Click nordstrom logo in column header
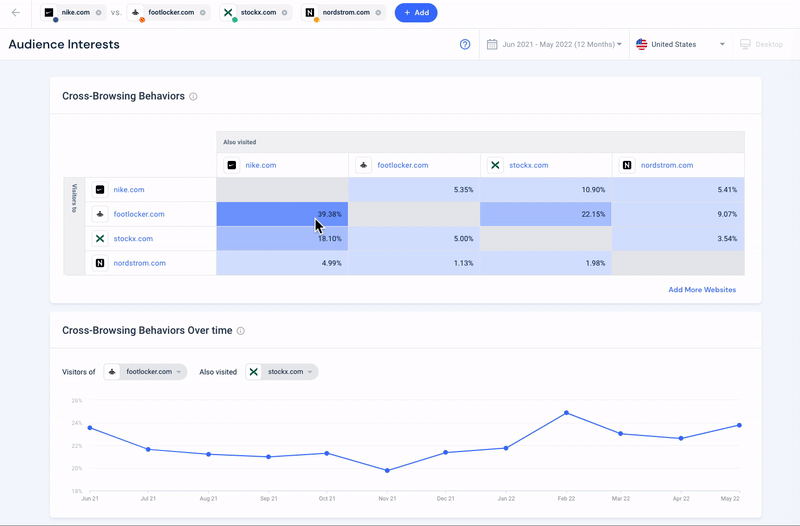 627,165
